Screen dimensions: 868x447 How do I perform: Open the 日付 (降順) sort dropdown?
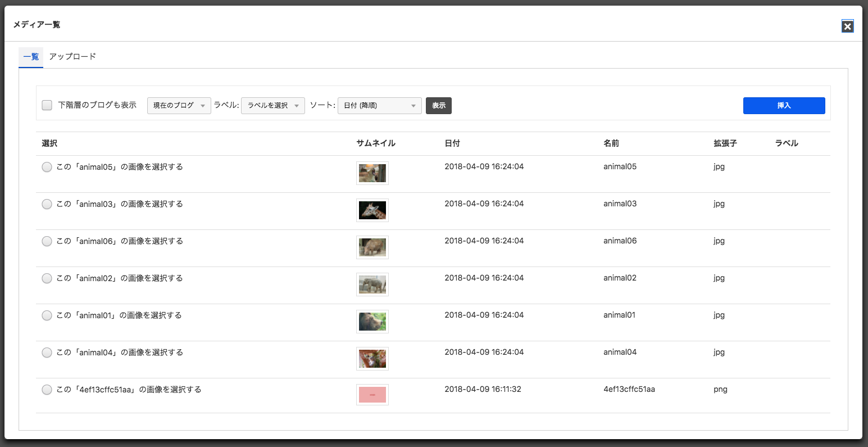[379, 106]
